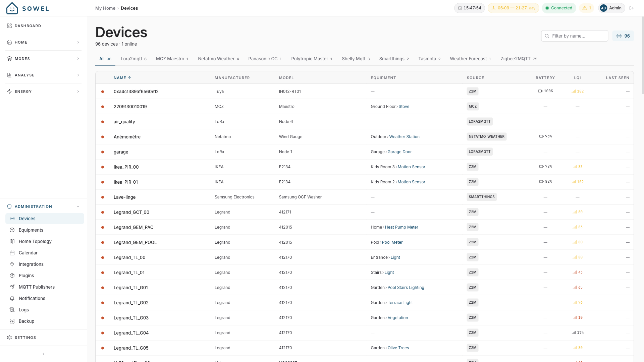Switch to the Weather Forecast tab
644x362 pixels.
pos(470,59)
